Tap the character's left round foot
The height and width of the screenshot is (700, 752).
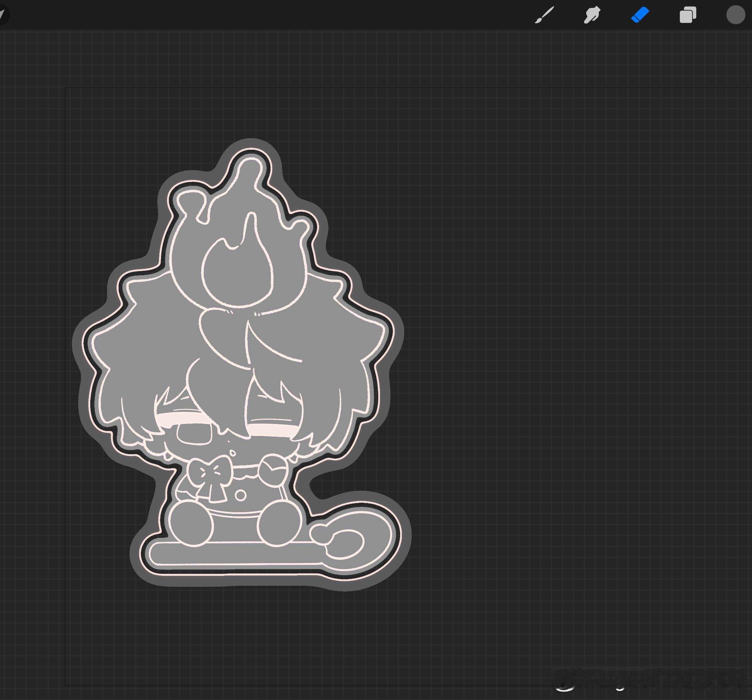(x=191, y=523)
